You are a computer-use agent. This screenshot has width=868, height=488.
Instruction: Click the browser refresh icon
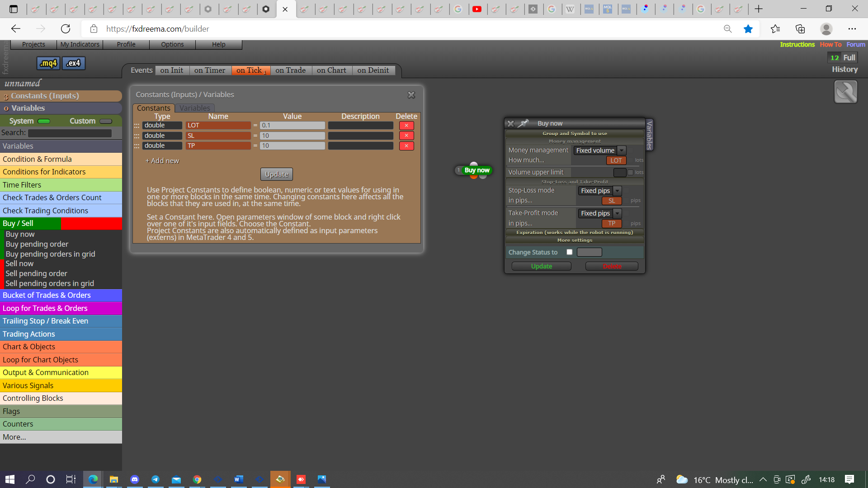pyautogui.click(x=66, y=29)
